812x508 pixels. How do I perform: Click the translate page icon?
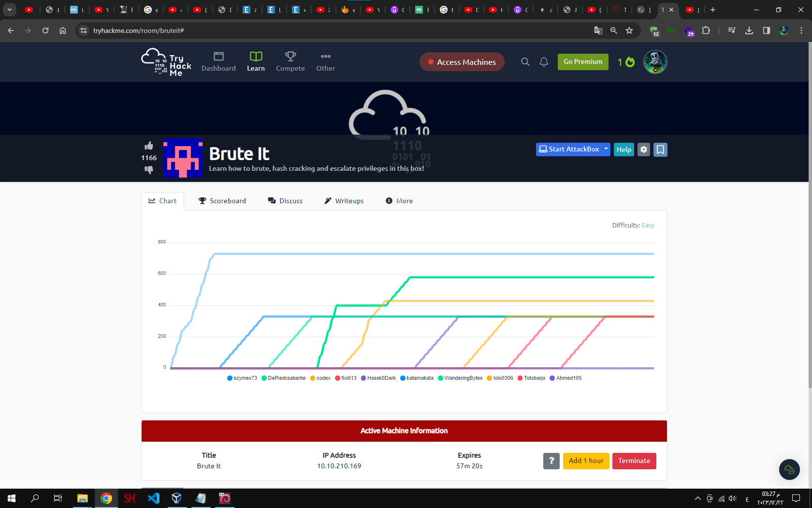click(598, 30)
